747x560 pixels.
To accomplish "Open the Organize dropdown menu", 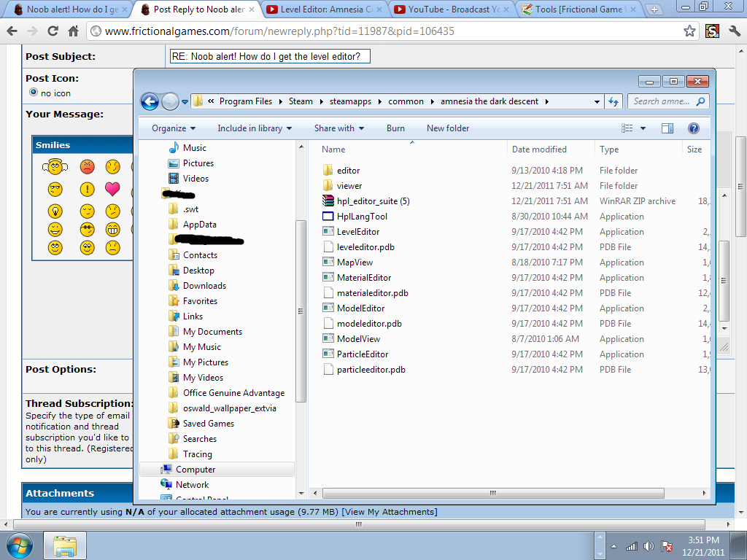I will pos(174,128).
